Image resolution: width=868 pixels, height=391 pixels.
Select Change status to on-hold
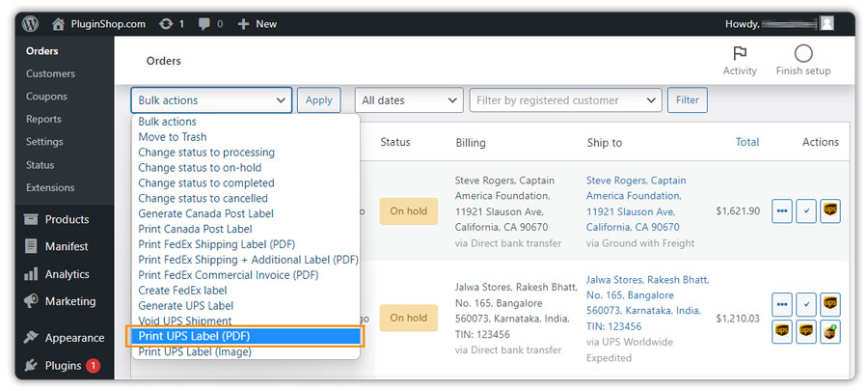[246, 167]
